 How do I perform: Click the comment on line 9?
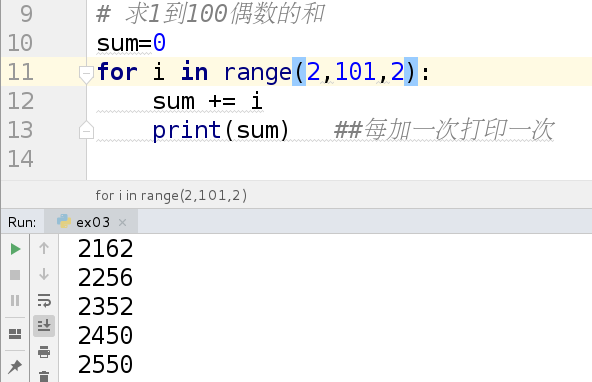coord(210,14)
